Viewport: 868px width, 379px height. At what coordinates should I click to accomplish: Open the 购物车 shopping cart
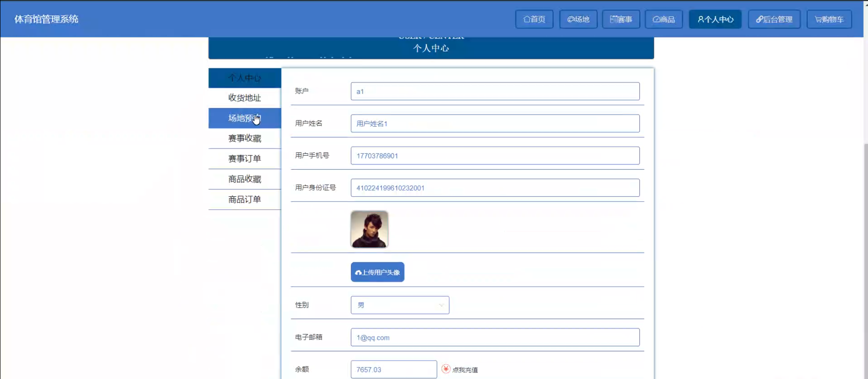pos(829,19)
